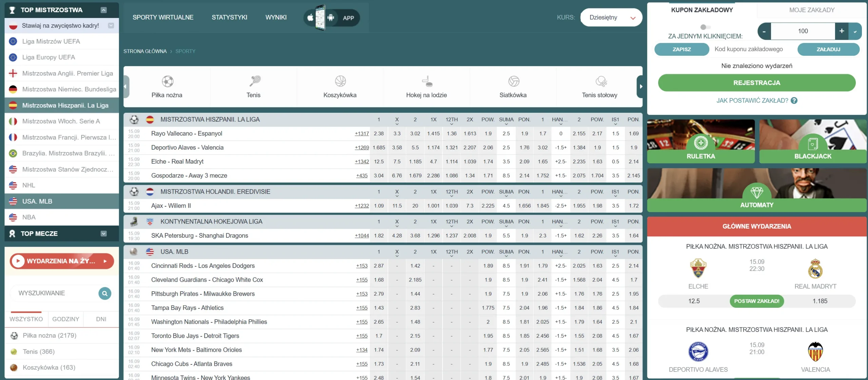Screen dimensions: 868x380
Task: Open the mobile APP download icon
Action: click(331, 18)
